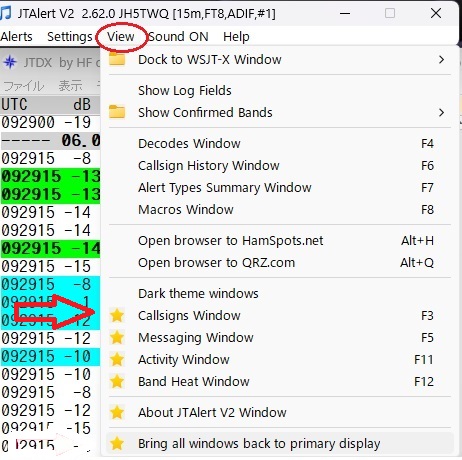The width and height of the screenshot is (462, 460).
Task: Click the dB column header in JTDX
Action: point(82,104)
